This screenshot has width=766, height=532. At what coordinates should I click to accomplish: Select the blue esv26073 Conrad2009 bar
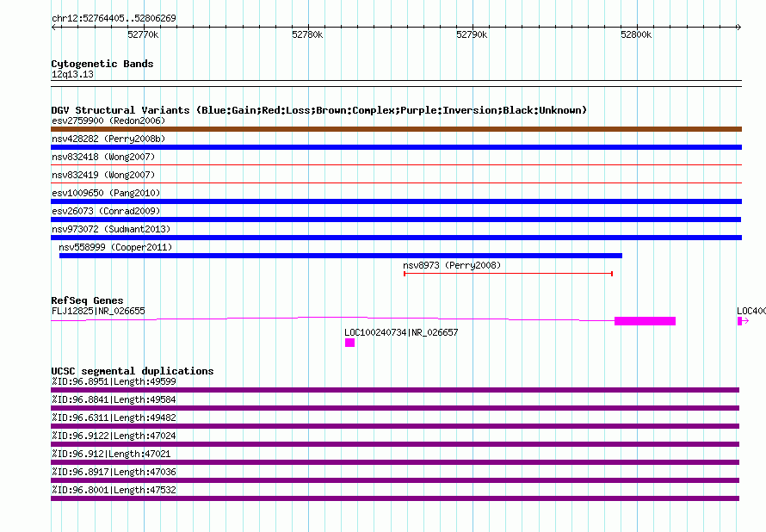396,220
